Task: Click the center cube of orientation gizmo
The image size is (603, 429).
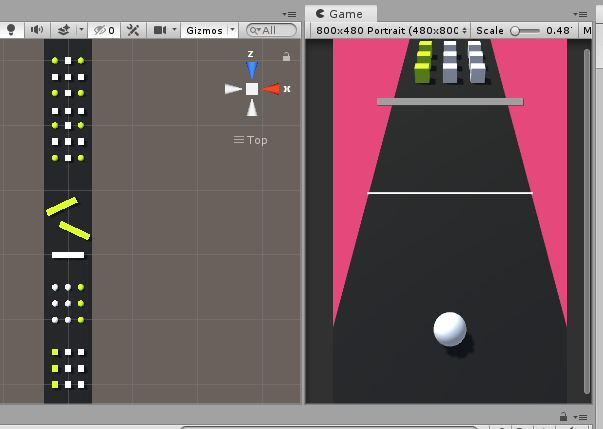Action: coord(252,89)
